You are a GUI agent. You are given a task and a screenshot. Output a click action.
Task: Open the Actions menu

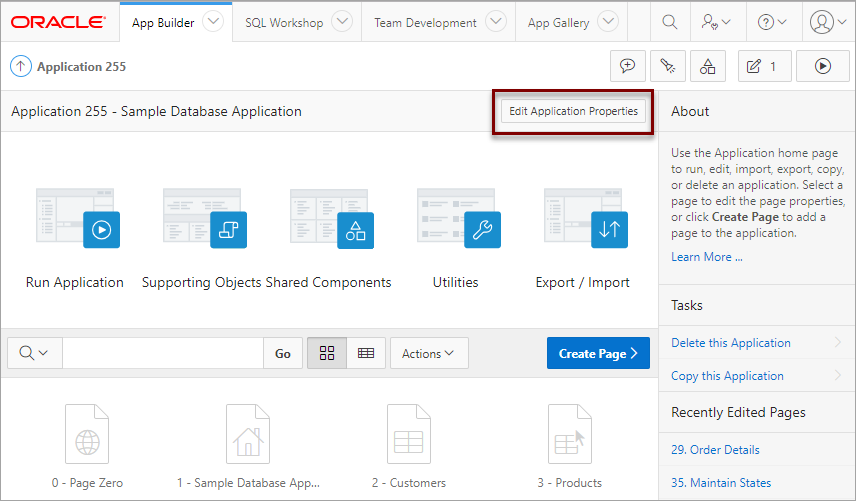click(x=429, y=353)
